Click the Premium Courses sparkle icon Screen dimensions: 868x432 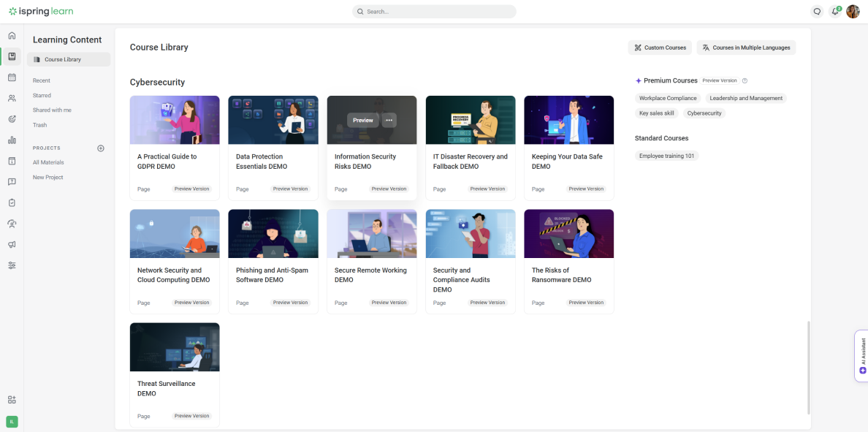[639, 81]
